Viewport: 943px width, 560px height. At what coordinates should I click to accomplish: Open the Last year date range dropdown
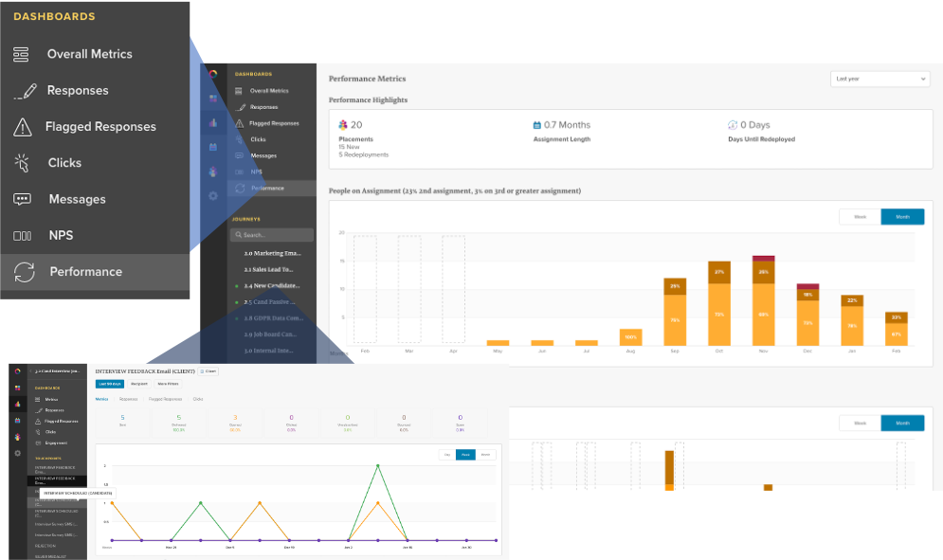click(x=880, y=79)
